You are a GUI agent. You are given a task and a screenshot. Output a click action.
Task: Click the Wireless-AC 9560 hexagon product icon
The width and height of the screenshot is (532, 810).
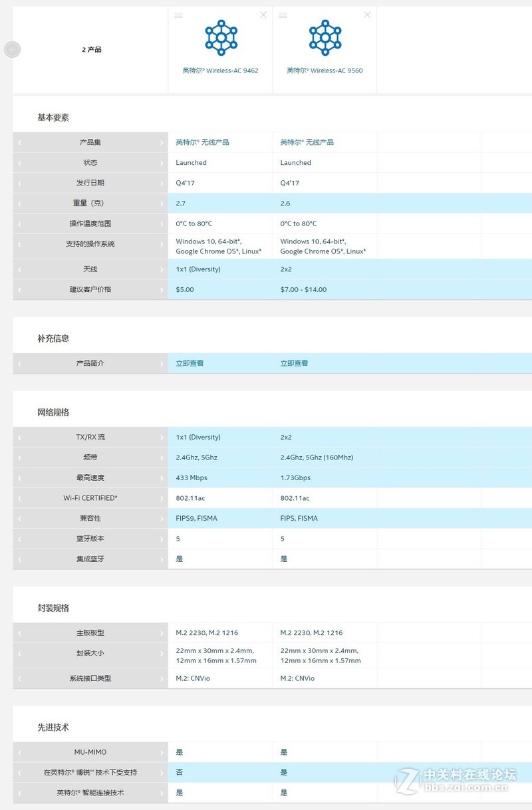point(324,37)
